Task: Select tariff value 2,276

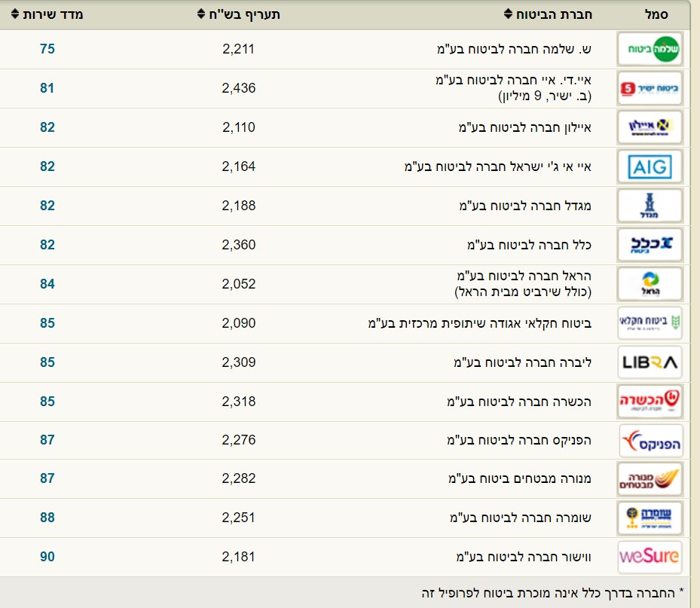Action: [238, 440]
